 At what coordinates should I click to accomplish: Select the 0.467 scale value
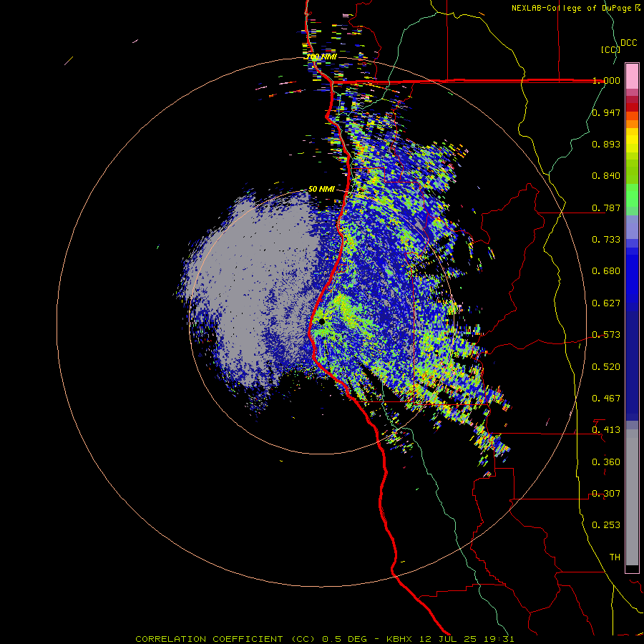(x=606, y=399)
